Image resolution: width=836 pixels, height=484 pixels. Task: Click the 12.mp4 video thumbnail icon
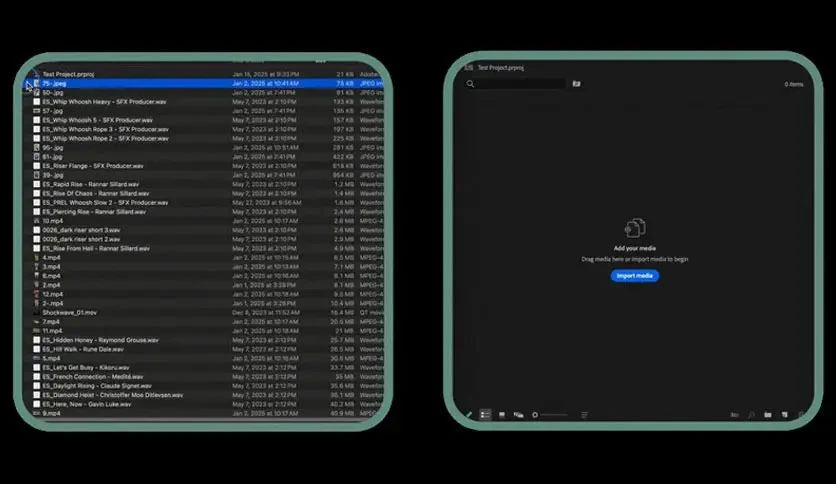[37, 294]
